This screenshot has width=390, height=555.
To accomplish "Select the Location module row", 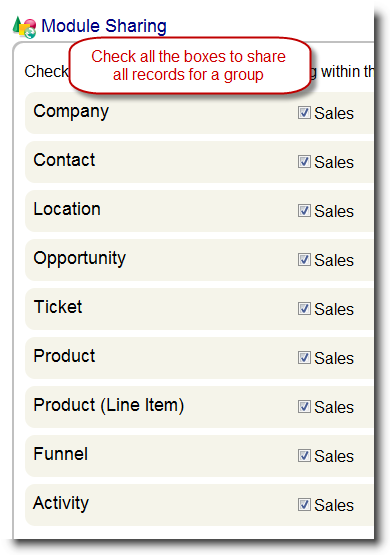I will coord(199,211).
